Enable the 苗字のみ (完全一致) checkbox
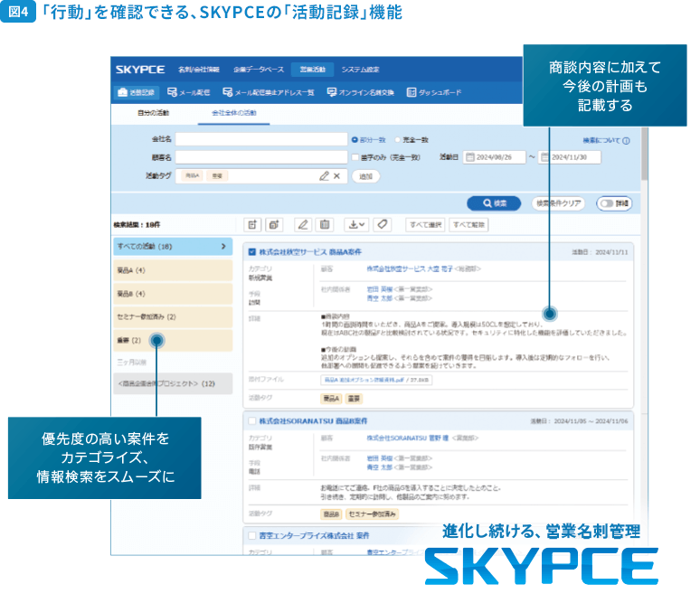 [x=355, y=157]
